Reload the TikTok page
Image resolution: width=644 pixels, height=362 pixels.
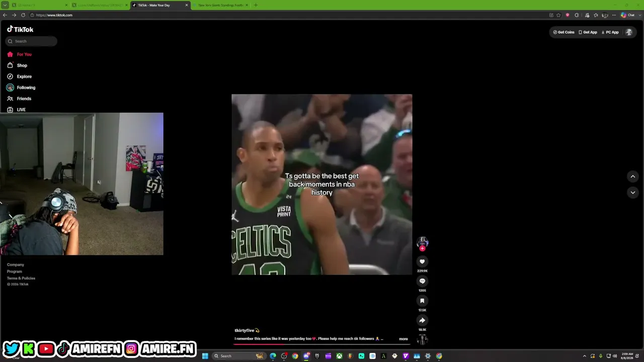pos(23,15)
